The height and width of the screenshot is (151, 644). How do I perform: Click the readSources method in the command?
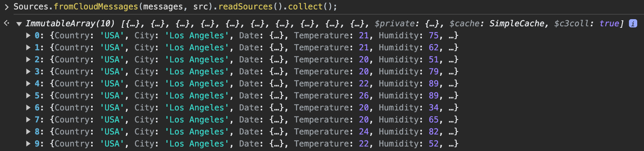coord(246,7)
